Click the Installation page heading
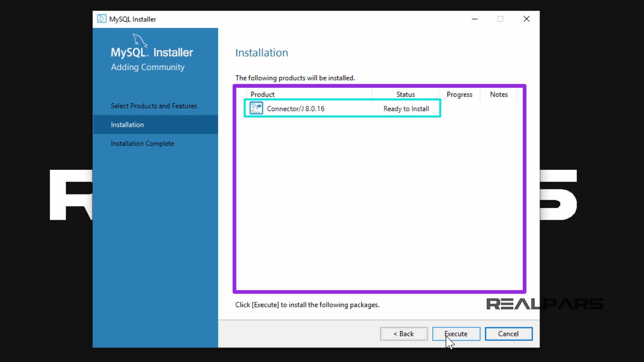Image resolution: width=644 pixels, height=362 pixels. click(261, 53)
